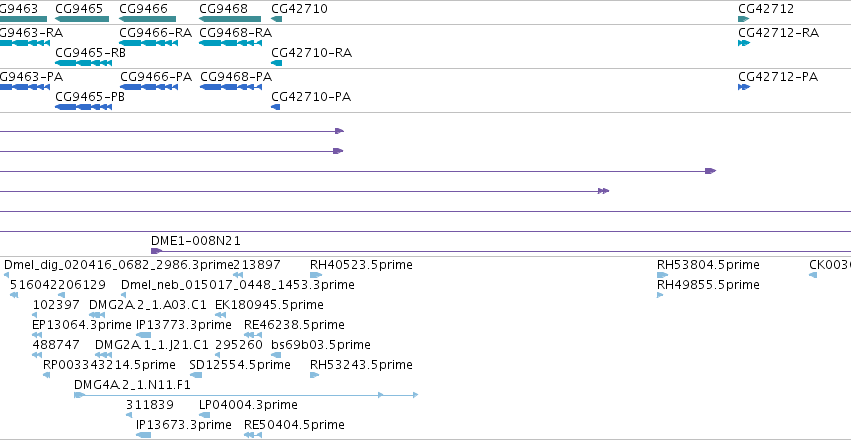The width and height of the screenshot is (851, 440).
Task: Select EST 295260
Action: 218,355
